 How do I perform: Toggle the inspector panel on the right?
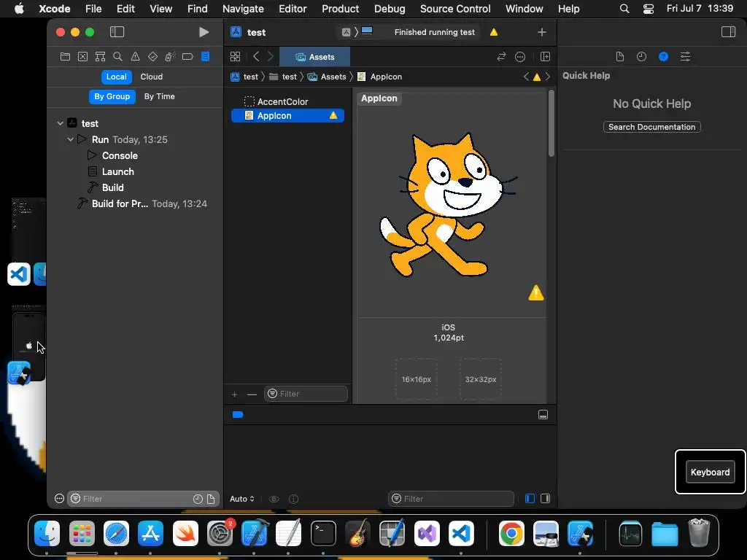pos(728,32)
